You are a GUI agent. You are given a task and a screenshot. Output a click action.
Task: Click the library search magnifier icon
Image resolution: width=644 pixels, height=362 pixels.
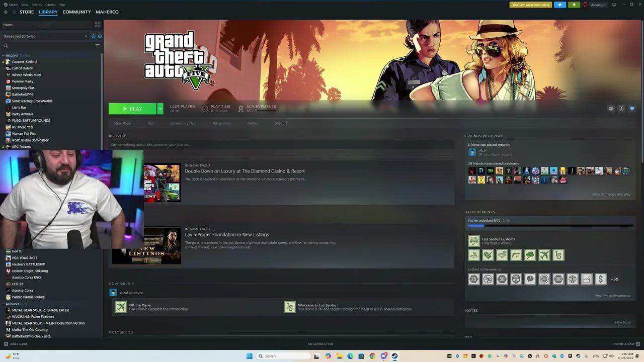pos(6,46)
